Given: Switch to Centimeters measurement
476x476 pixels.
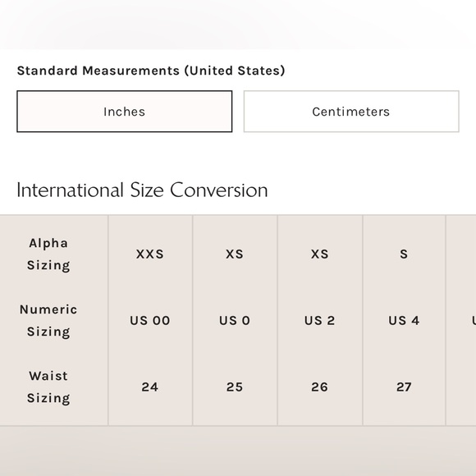Looking at the screenshot, I should click(351, 112).
